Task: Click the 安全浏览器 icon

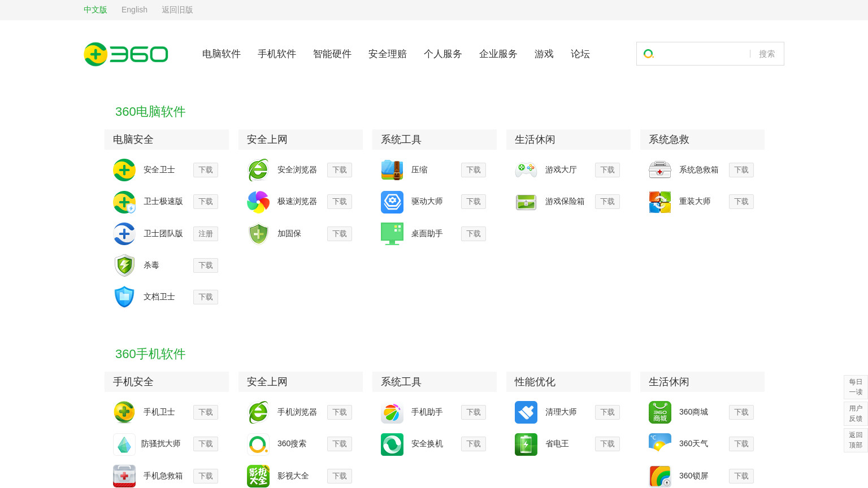Action: [258, 170]
